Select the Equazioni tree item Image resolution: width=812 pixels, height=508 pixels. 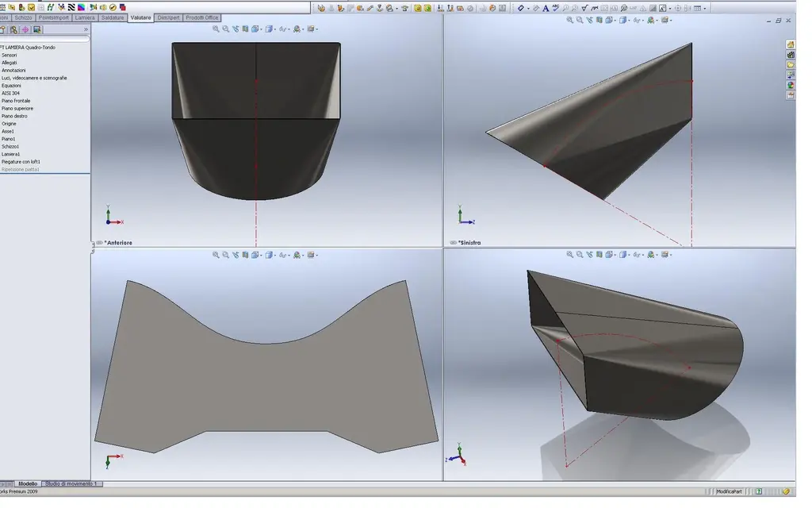tap(11, 86)
